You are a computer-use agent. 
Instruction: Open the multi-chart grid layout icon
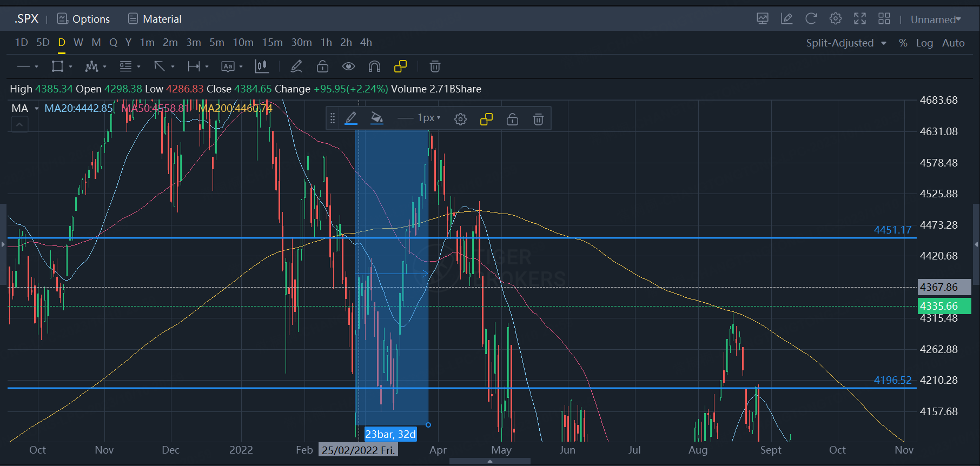pos(884,19)
